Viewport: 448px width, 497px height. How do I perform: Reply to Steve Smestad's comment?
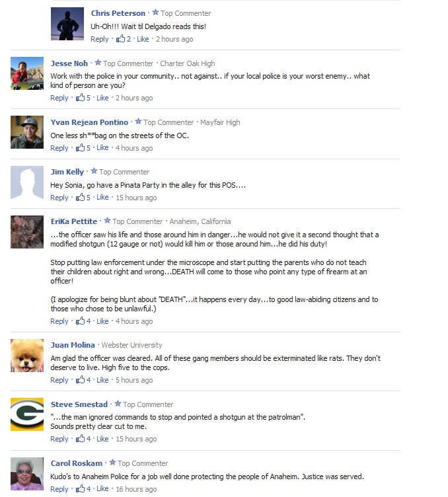point(59,439)
